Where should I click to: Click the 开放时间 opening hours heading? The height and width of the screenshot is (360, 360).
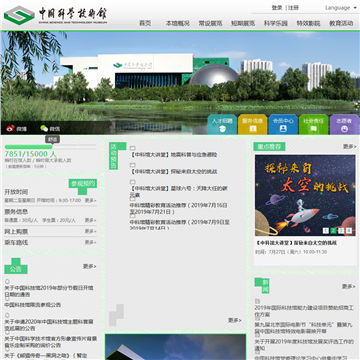point(16,192)
